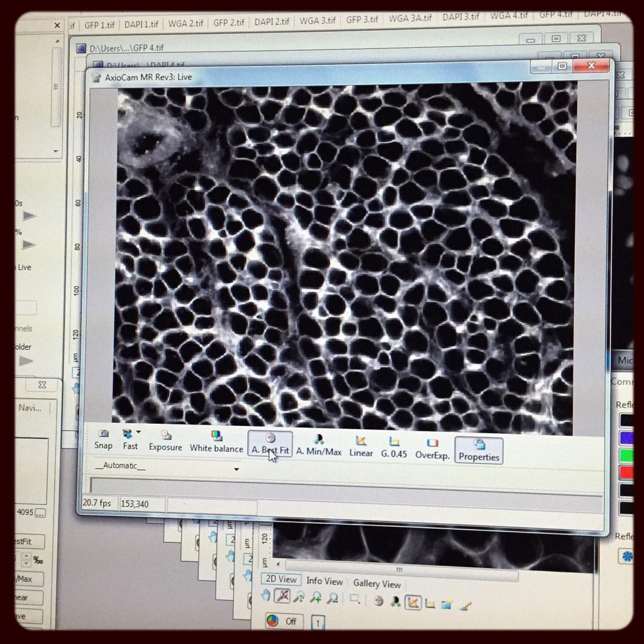This screenshot has height=644, width=644.
Task: Select the 2D View tab
Action: click(x=281, y=579)
